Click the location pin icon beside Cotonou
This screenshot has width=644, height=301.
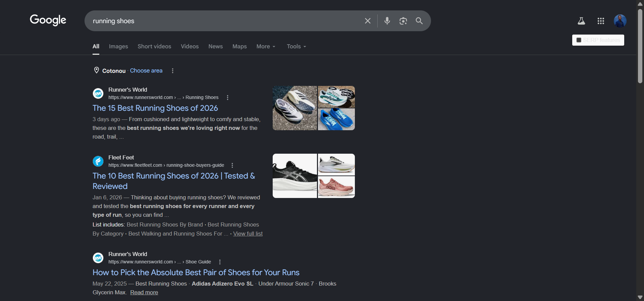pyautogui.click(x=96, y=70)
